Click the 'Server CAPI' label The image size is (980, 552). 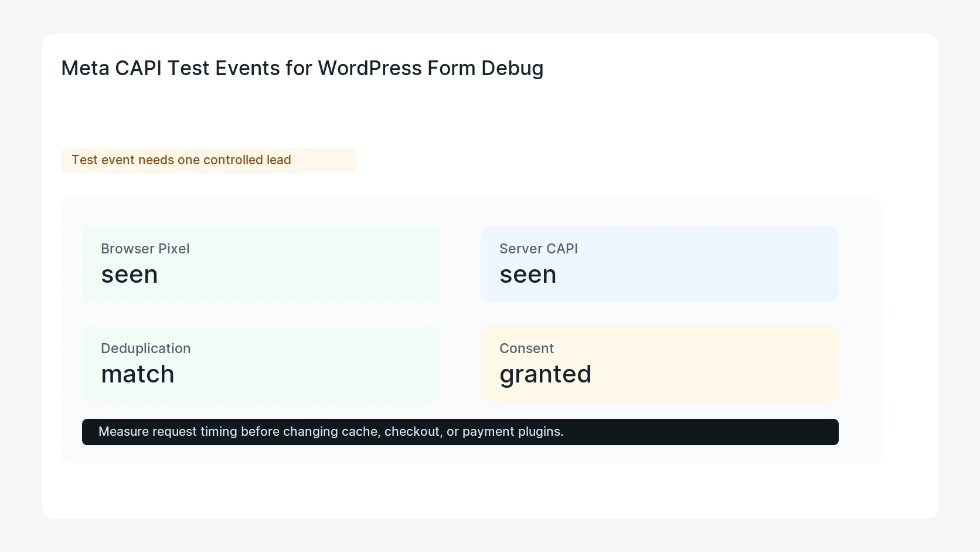coord(539,249)
